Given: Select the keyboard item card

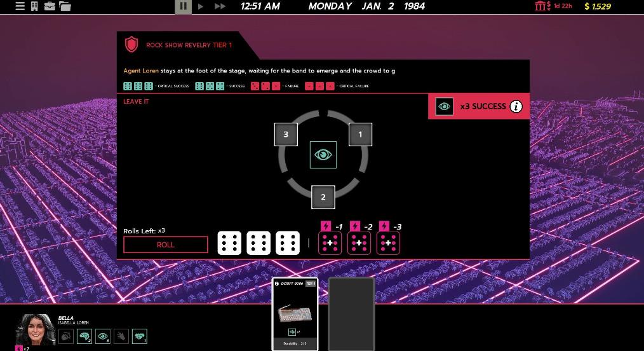Looking at the screenshot, I should click(x=295, y=314).
